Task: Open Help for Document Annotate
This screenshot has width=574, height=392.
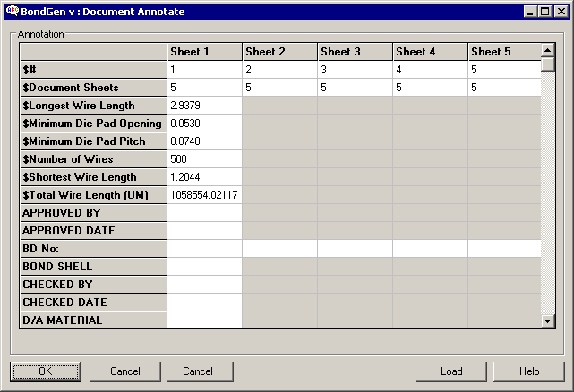Action: coord(529,371)
